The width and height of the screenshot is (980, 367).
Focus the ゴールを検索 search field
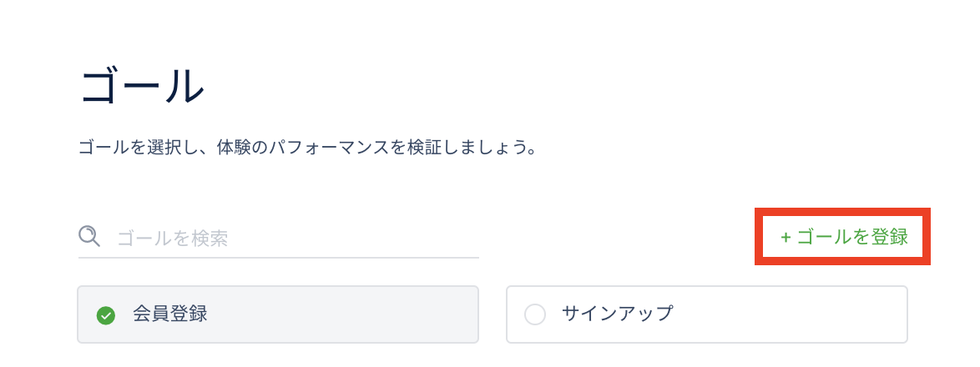(279, 238)
